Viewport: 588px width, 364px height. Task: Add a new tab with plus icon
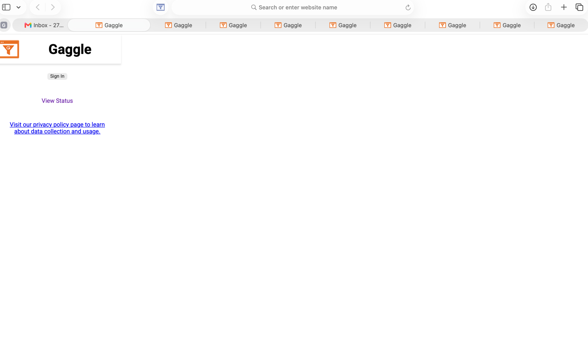(x=564, y=7)
